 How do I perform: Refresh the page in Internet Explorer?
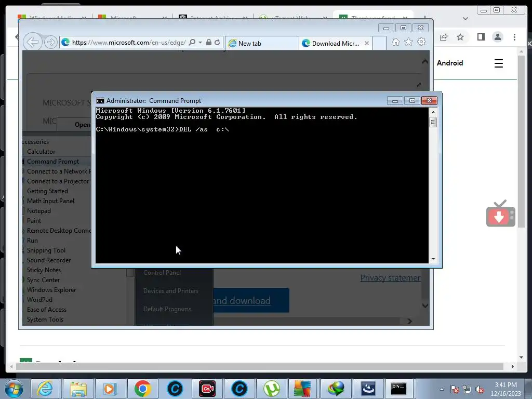(x=217, y=43)
